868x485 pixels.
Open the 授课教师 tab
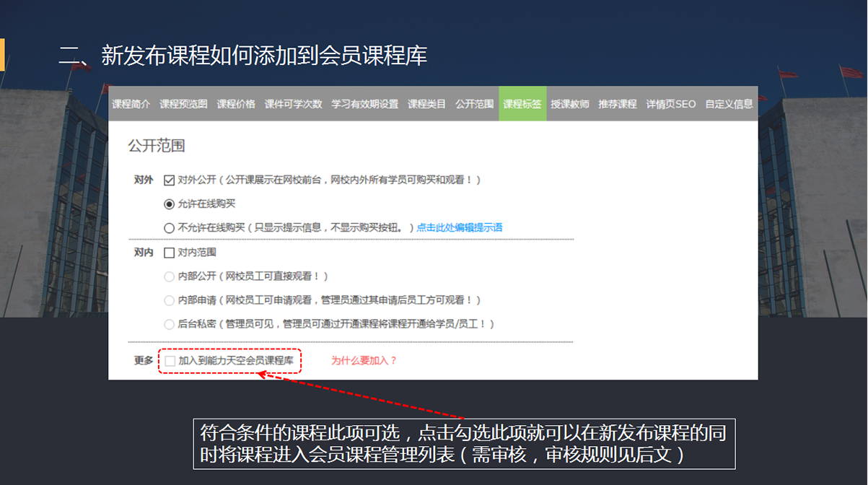pyautogui.click(x=570, y=104)
